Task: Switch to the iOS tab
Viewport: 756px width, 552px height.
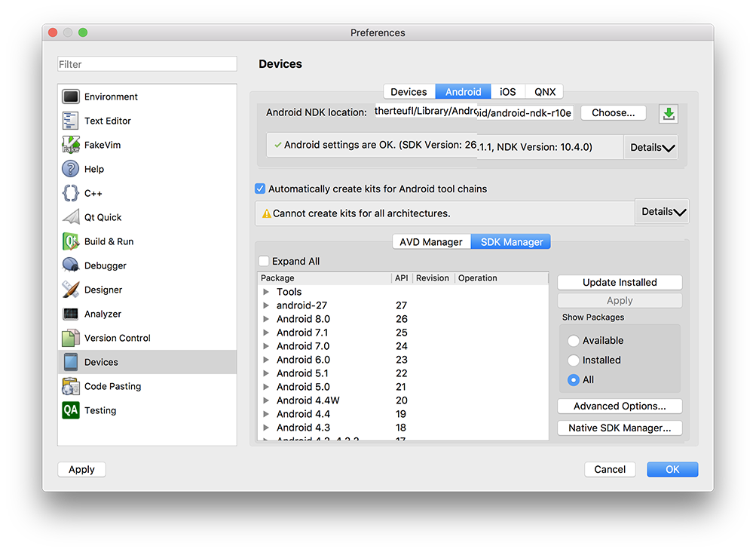Action: click(x=507, y=91)
